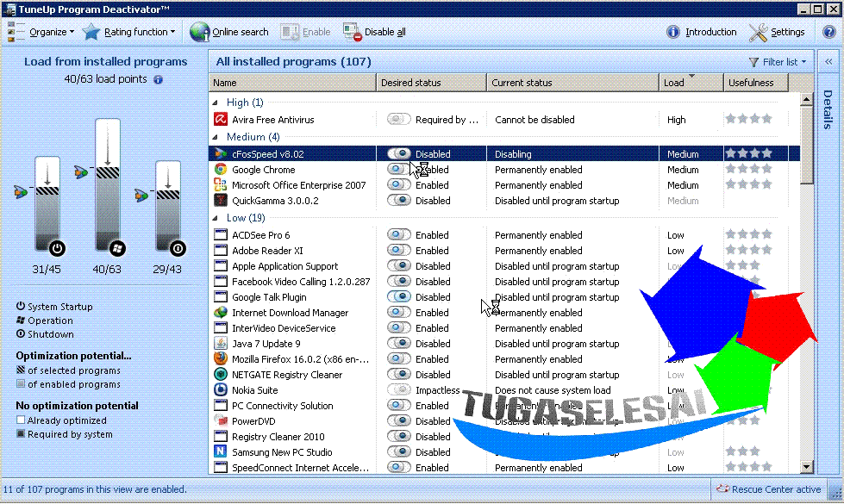The image size is (844, 504).
Task: Click the Java 7 Update icon
Action: 220,343
